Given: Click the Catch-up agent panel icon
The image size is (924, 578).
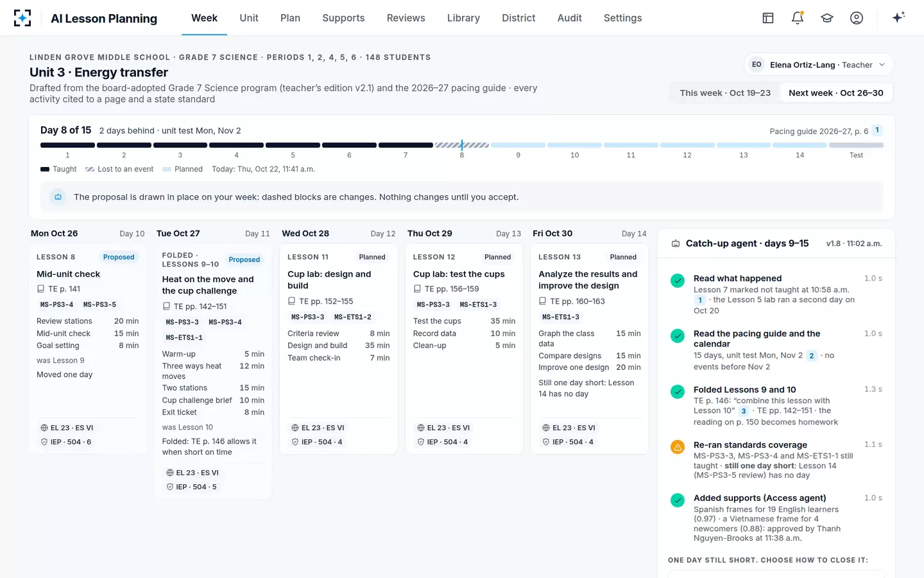Looking at the screenshot, I should 676,244.
